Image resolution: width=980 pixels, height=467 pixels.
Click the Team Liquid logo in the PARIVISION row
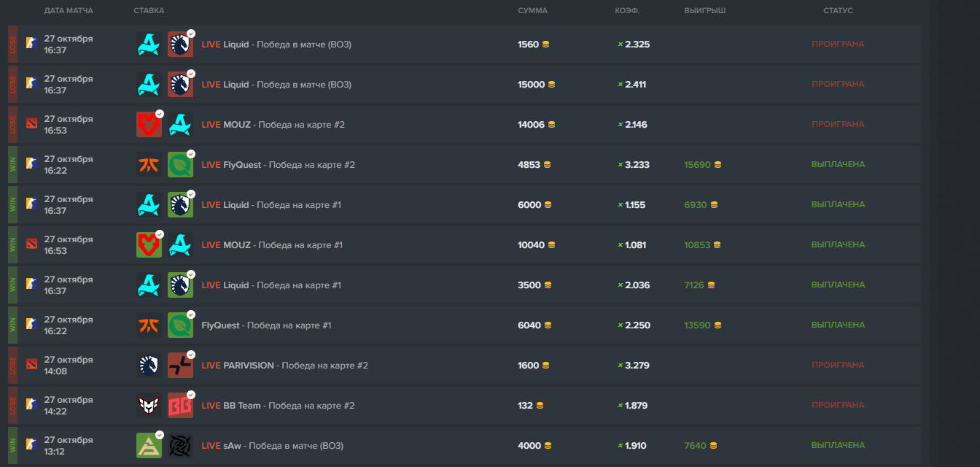(149, 366)
